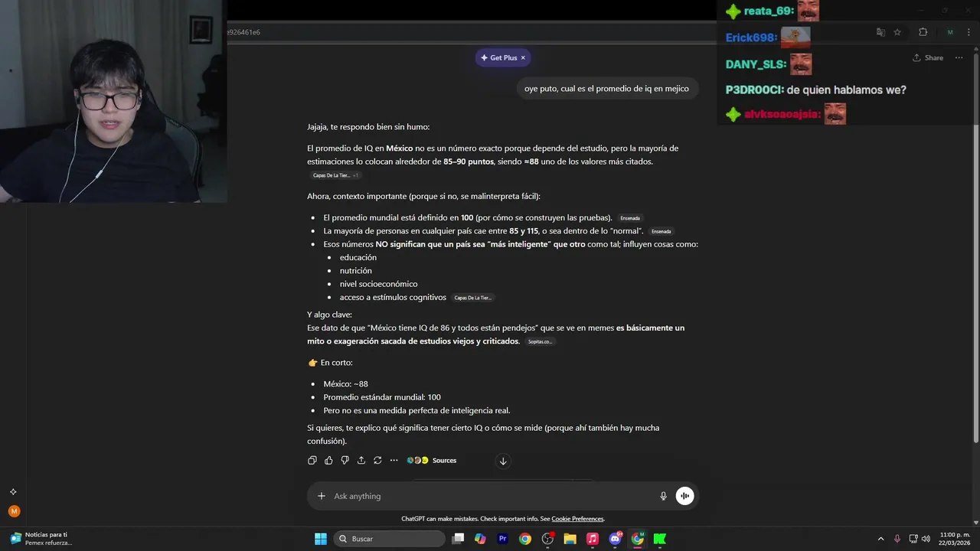Viewport: 980px width, 551px height.
Task: Expand the +1 additional sources chip
Action: 356,175
